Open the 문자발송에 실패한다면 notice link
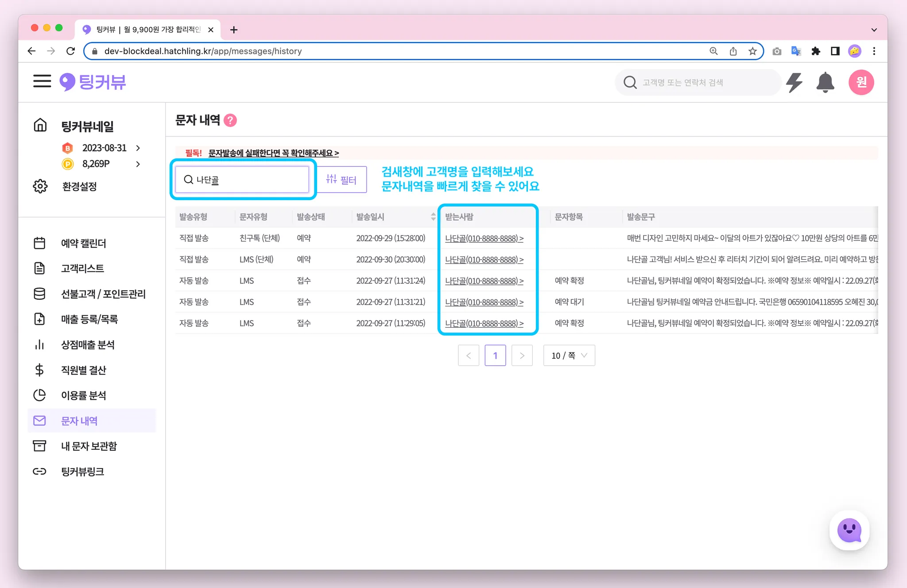The width and height of the screenshot is (907, 588). click(x=273, y=153)
